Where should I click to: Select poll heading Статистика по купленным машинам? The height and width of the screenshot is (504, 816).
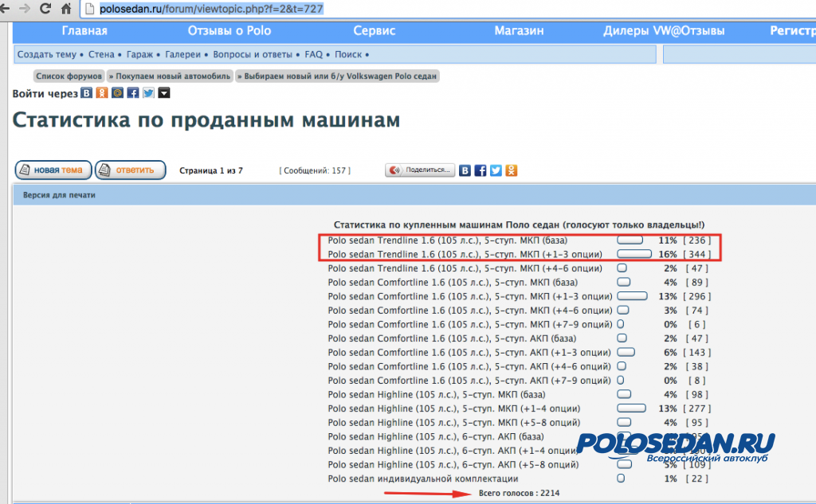(519, 225)
